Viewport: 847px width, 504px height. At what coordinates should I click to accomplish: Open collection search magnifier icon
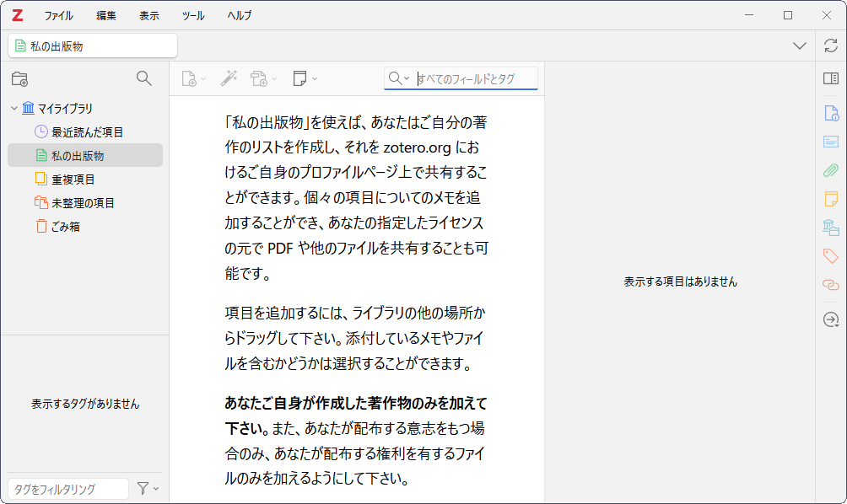pos(143,78)
